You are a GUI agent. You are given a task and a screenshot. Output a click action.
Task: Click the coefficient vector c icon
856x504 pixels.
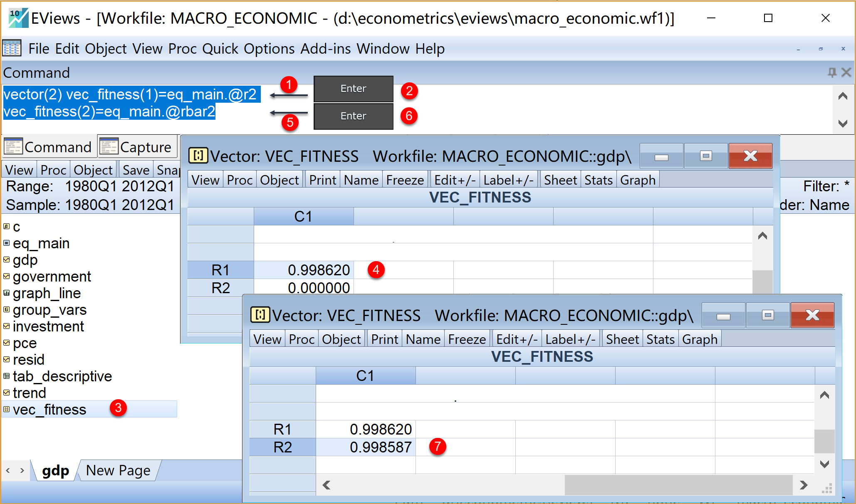[6, 227]
